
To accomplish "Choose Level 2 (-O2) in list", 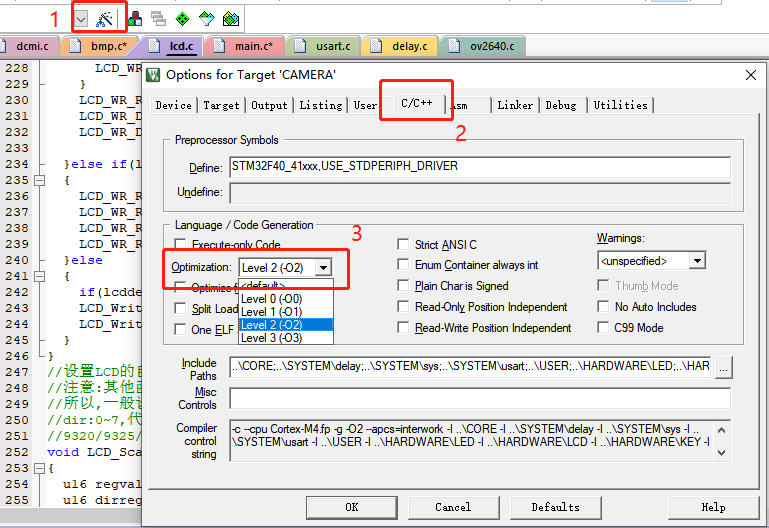I will 286,325.
